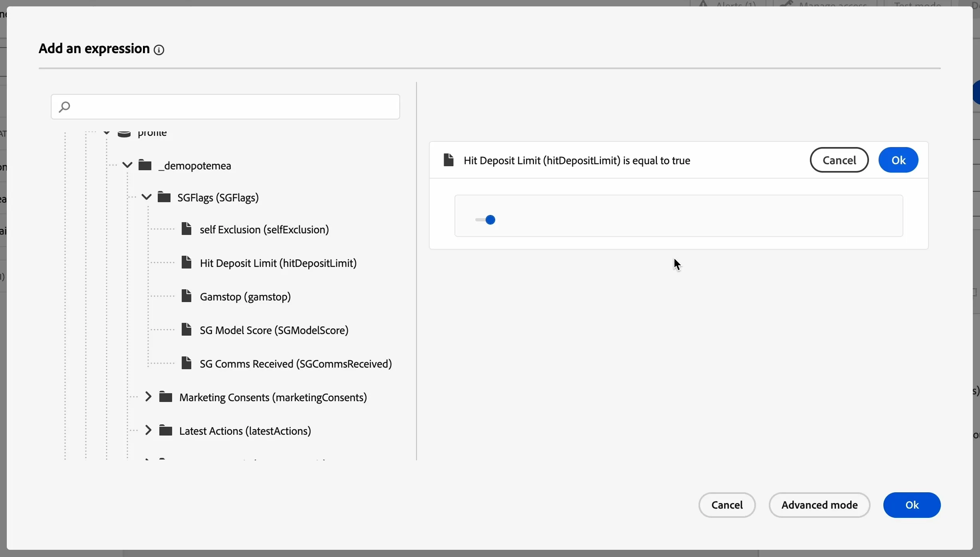The image size is (980, 557).
Task: Confirm dialog with bottom Ok button
Action: coord(912,505)
